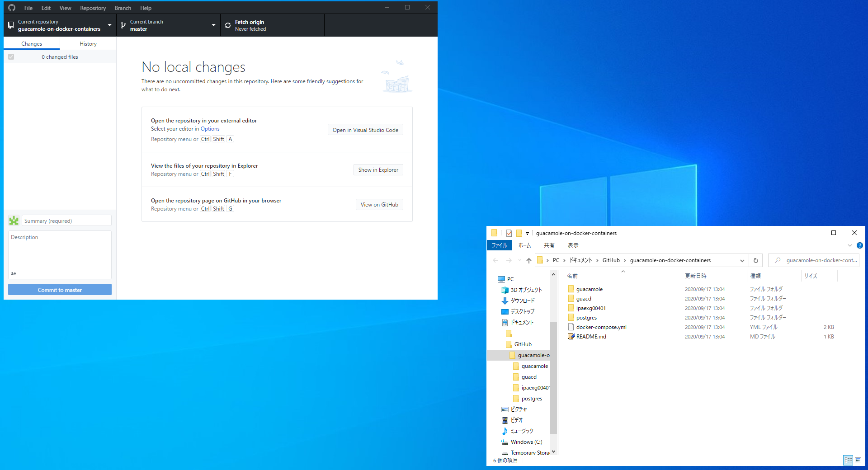Screen dimensions: 868x470
Task: Click the Explorer help question mark icon
Action: coord(860,245)
